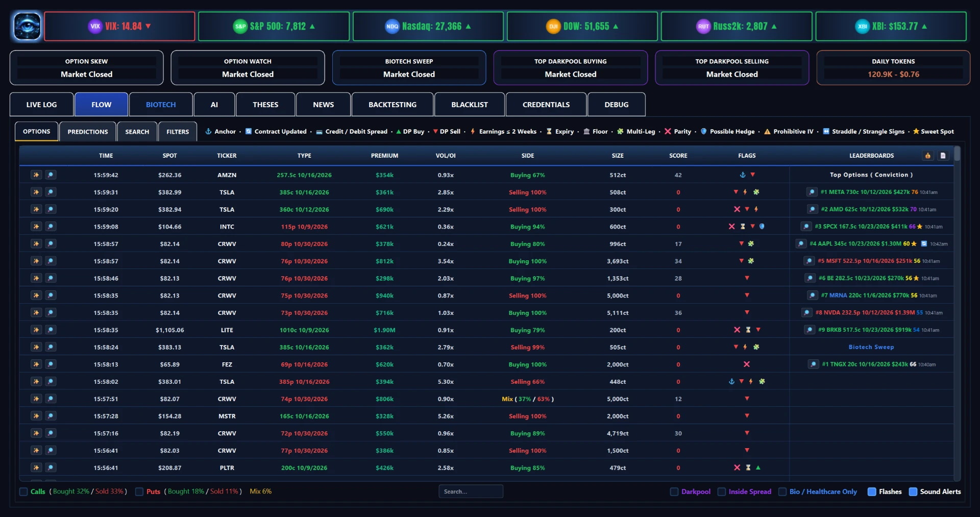
Task: Click the magnifier icon on the LITE row
Action: point(51,330)
